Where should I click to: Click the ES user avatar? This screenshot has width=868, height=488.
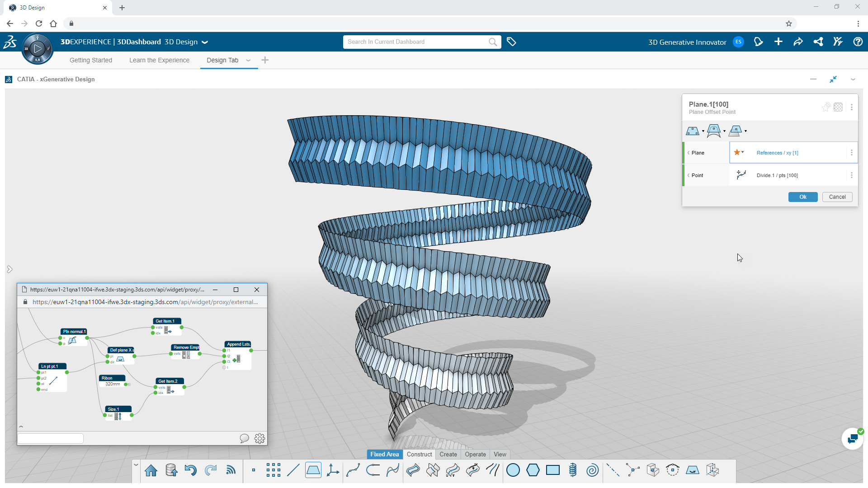coord(738,42)
